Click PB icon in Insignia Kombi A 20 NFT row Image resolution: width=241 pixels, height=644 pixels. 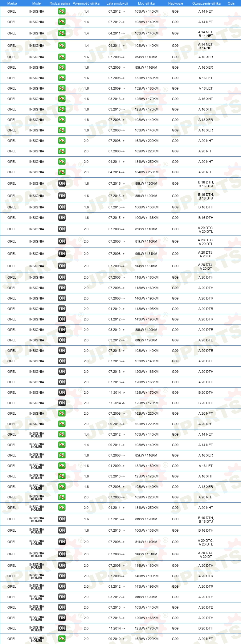[62, 639]
